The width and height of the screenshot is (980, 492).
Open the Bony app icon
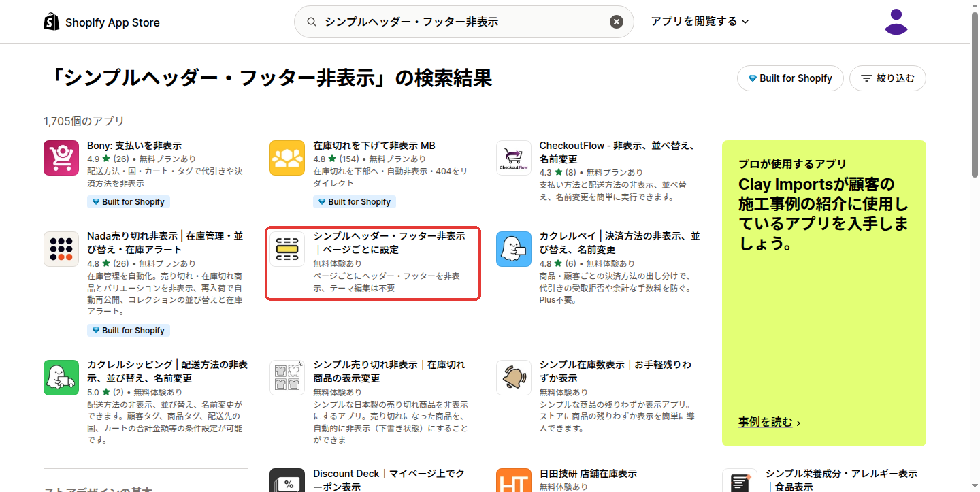pyautogui.click(x=61, y=158)
